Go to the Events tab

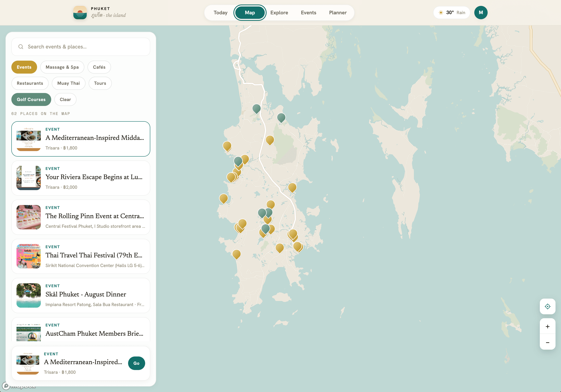(308, 13)
